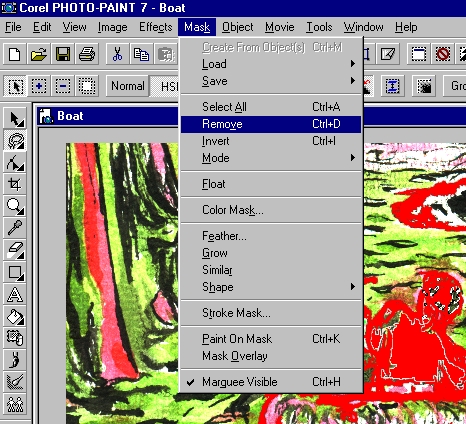Save the image with floppy disk icon
466x424 pixels.
coord(63,54)
